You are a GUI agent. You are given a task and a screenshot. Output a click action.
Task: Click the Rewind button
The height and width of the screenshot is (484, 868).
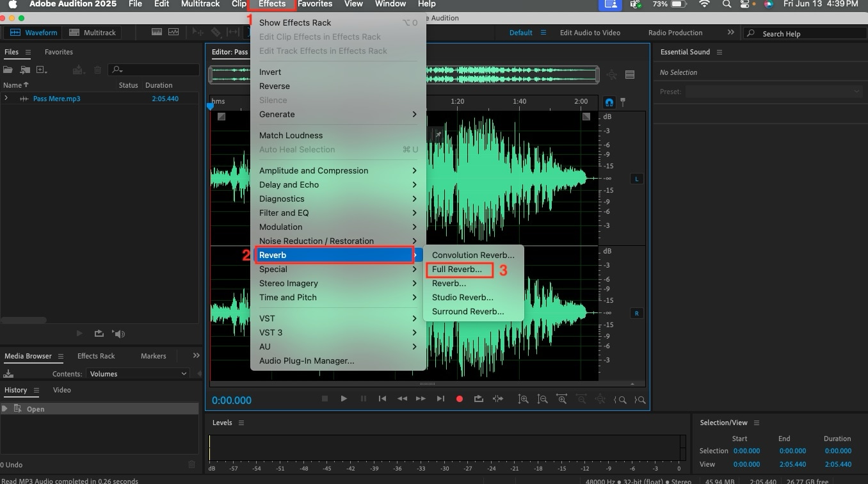click(x=402, y=399)
